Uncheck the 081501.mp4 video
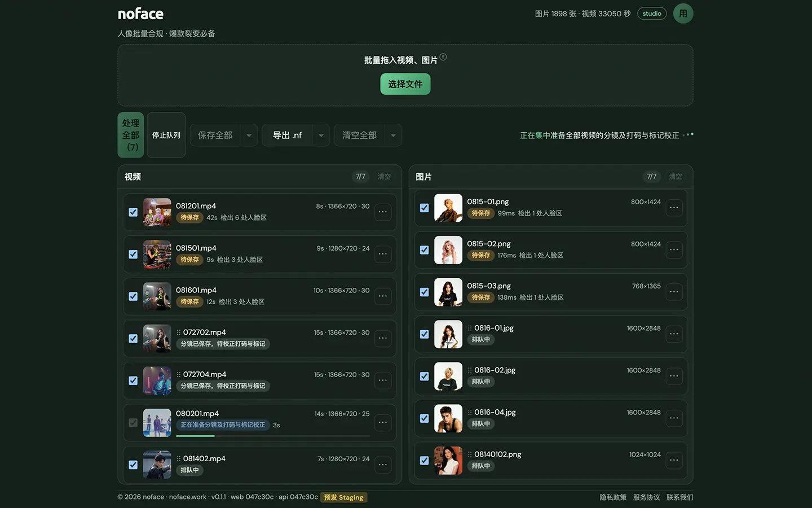The width and height of the screenshot is (812, 508). [133, 254]
